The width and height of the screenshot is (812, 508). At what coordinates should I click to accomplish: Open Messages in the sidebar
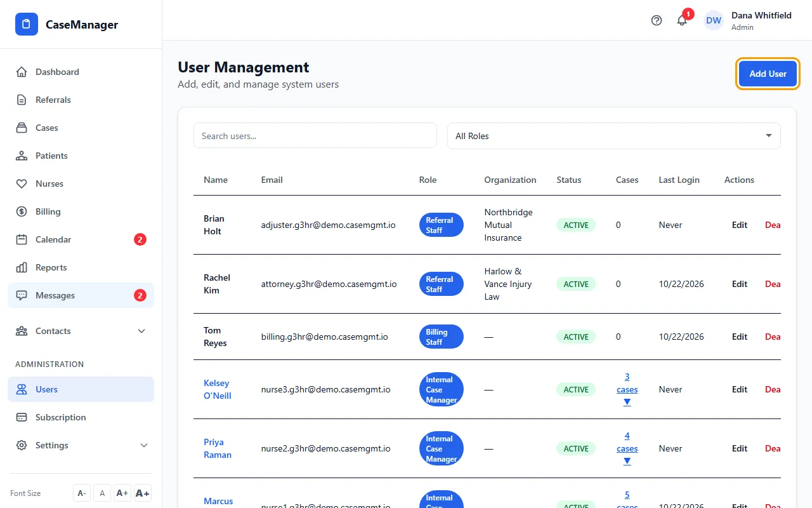[81, 295]
